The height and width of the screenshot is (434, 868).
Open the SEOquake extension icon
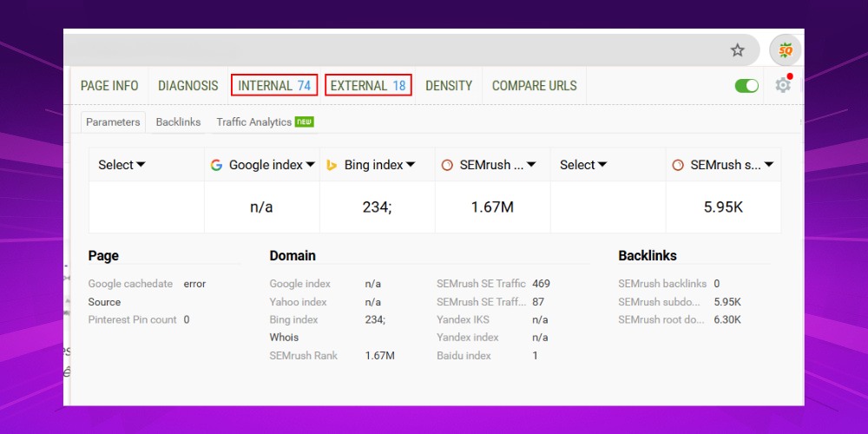785,50
